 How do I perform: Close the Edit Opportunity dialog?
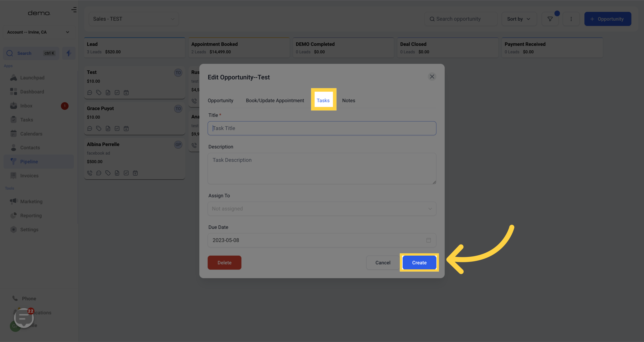click(x=432, y=77)
